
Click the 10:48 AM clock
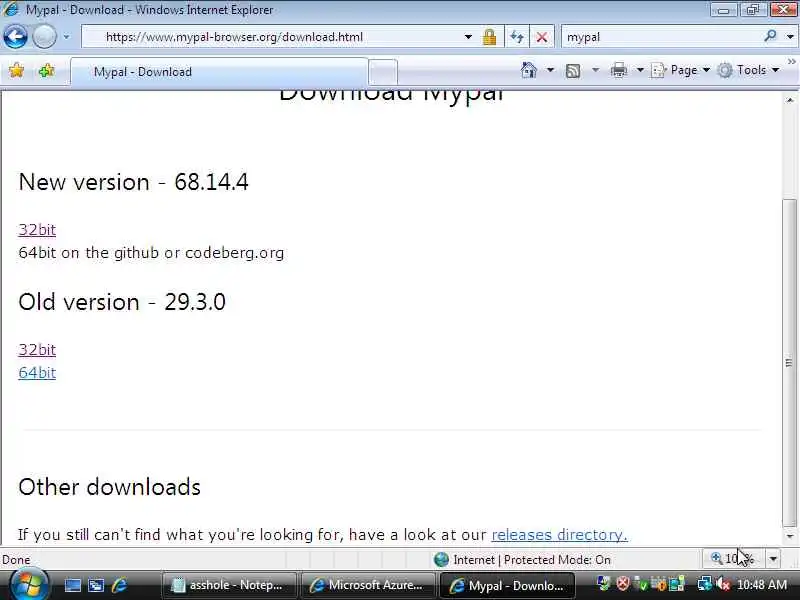[x=762, y=585]
